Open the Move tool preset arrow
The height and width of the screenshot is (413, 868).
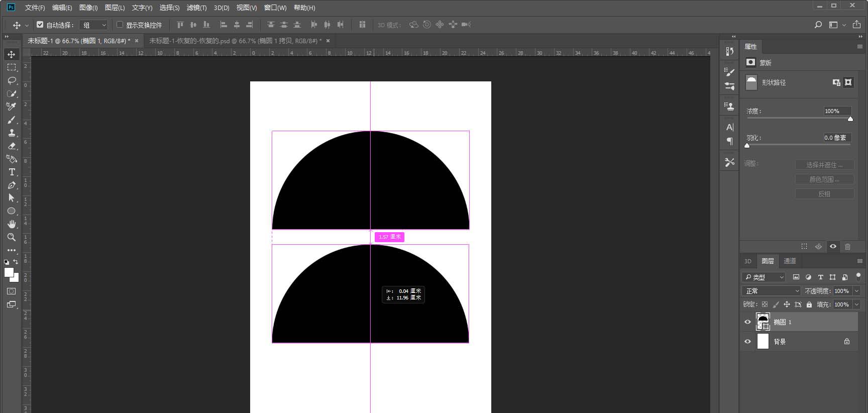[27, 25]
